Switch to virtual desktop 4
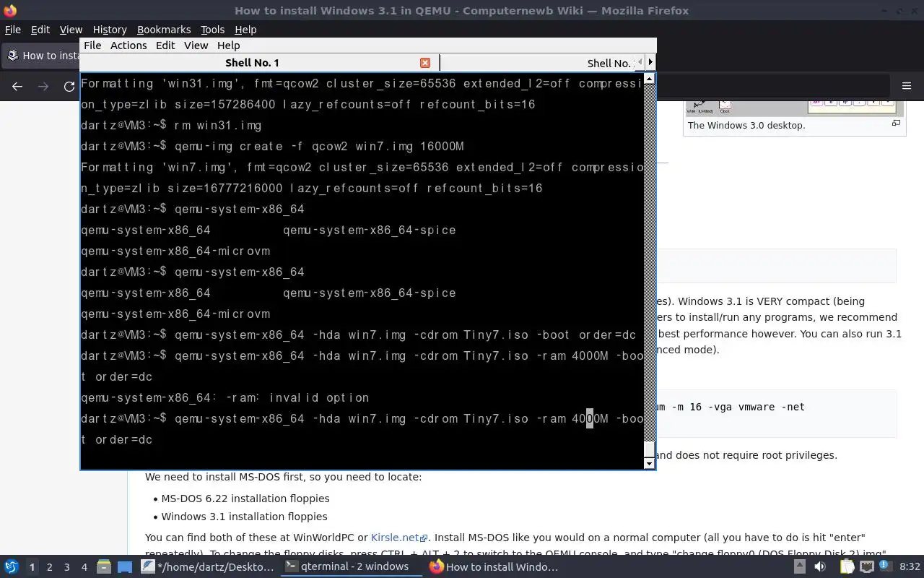The height and width of the screenshot is (578, 924). (x=84, y=567)
